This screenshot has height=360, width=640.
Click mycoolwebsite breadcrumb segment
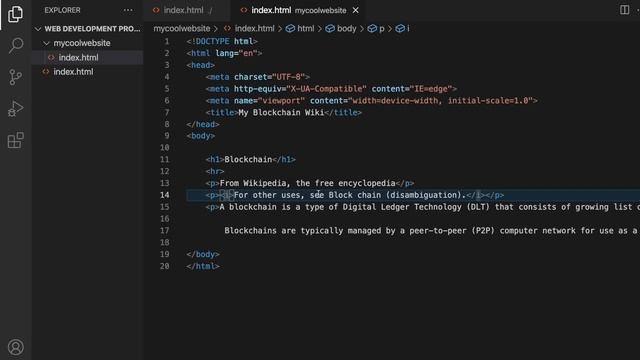182,29
